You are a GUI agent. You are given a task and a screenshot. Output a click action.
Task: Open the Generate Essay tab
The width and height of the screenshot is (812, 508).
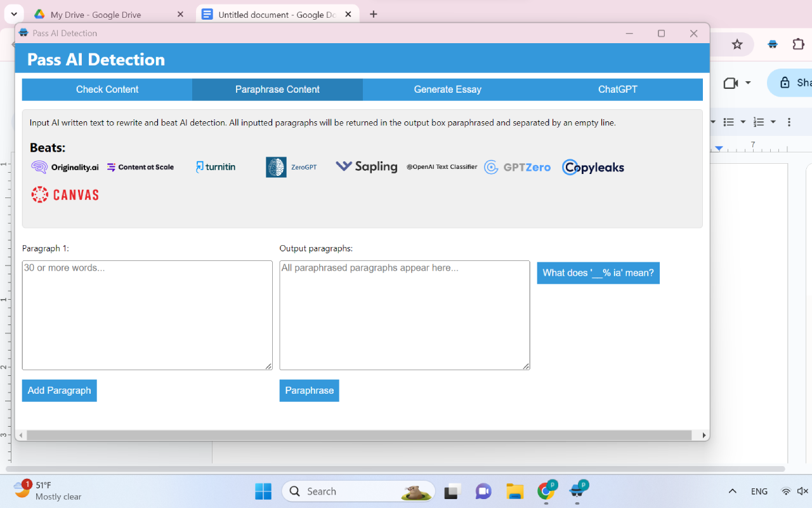pyautogui.click(x=448, y=90)
